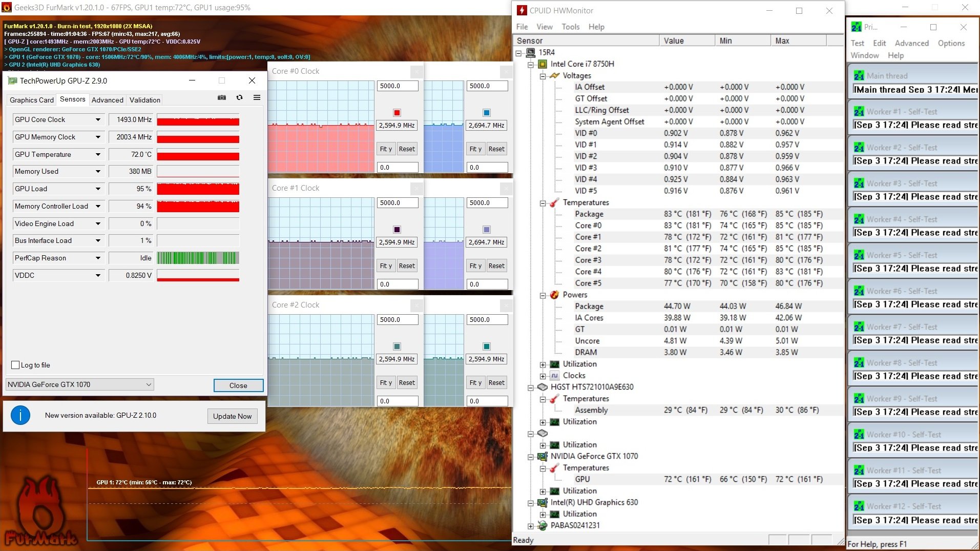
Task: Open the PerfCap Reason sensor dropdown
Action: [98, 258]
